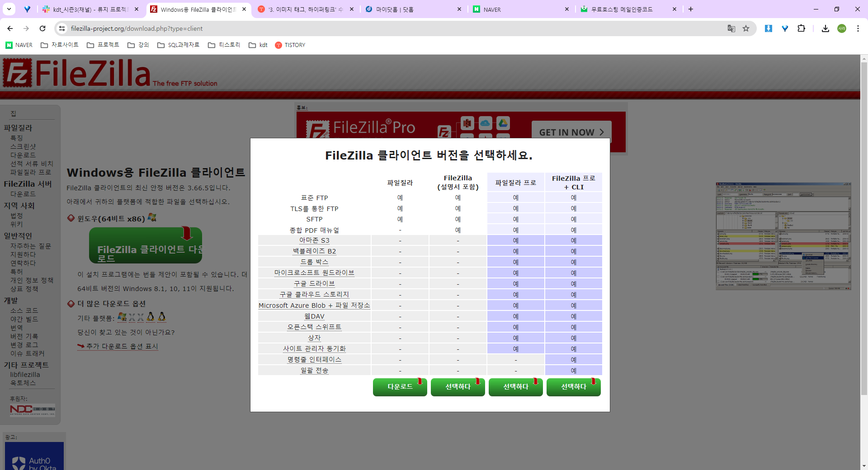The image size is (868, 470).
Task: Click 구글 클라우드 스토리지 feature link
Action: pos(314,295)
